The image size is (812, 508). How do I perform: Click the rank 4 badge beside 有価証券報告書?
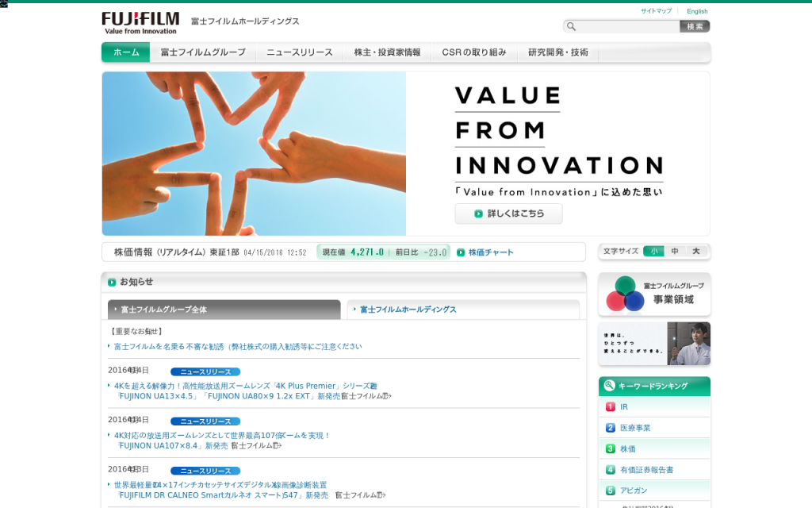point(611,470)
